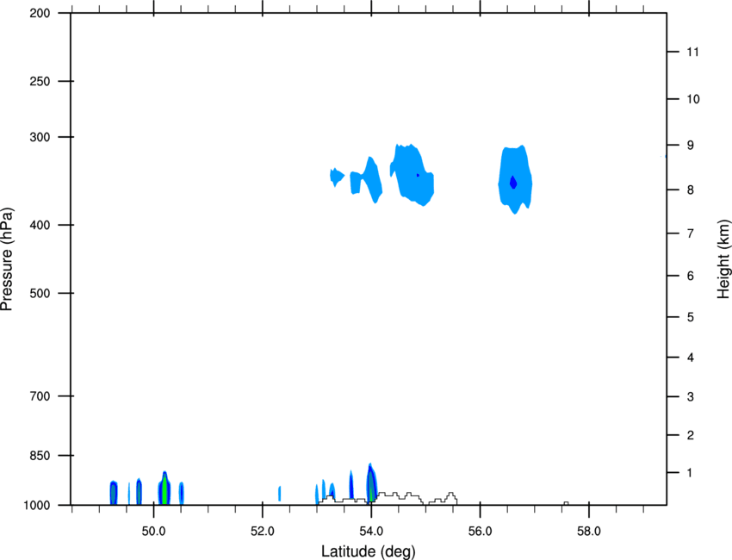The height and width of the screenshot is (560, 732).
Task: Click the 54.0 latitude tick label
Action: click(x=371, y=532)
